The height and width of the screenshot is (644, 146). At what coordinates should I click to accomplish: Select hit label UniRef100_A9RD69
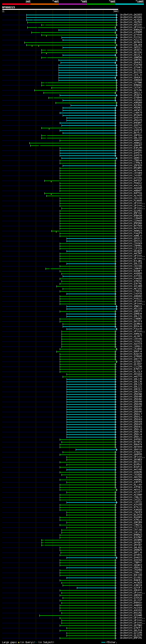point(131,80)
